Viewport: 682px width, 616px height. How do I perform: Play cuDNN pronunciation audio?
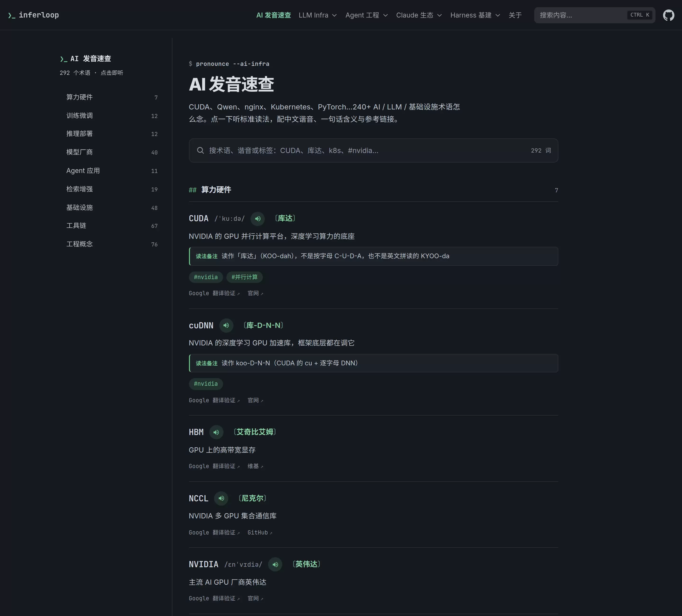pos(226,326)
